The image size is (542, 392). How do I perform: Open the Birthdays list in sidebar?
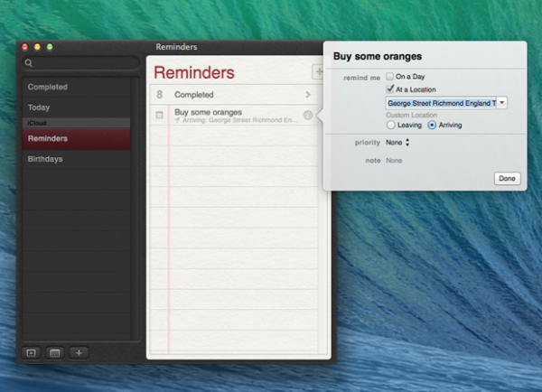tap(76, 159)
